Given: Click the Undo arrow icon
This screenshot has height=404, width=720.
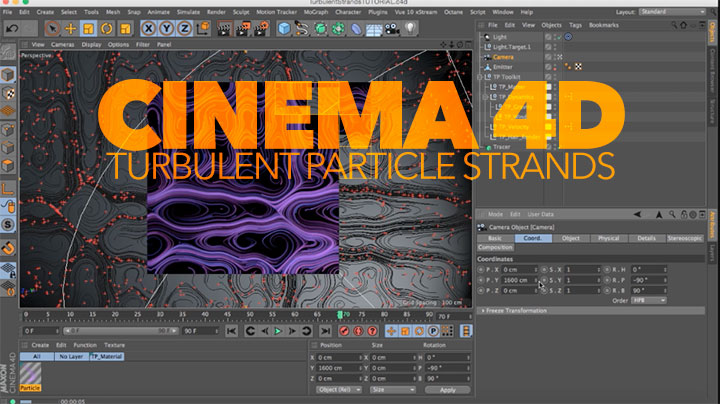Looking at the screenshot, I should pyautogui.click(x=12, y=29).
